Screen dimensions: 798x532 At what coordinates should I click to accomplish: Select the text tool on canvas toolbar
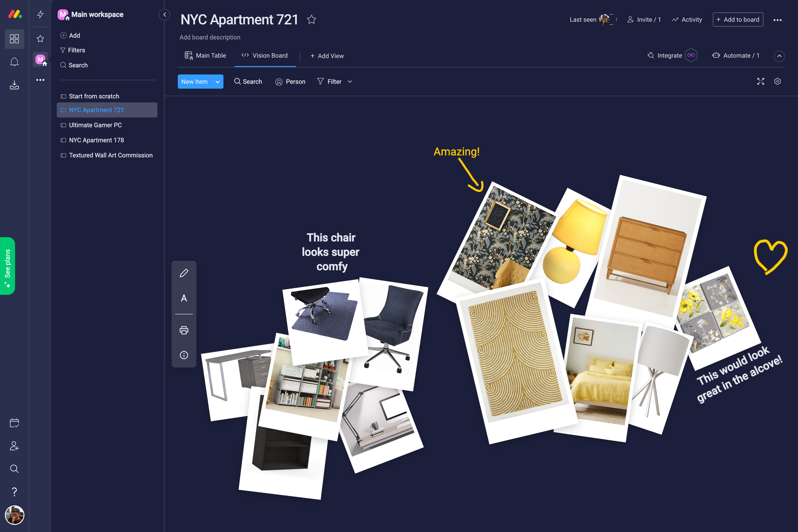point(184,298)
